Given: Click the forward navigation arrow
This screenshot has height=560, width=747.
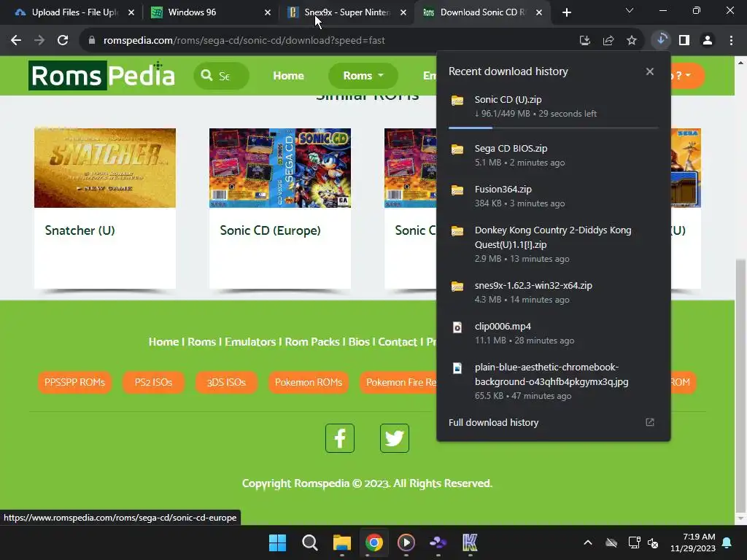Looking at the screenshot, I should (39, 41).
